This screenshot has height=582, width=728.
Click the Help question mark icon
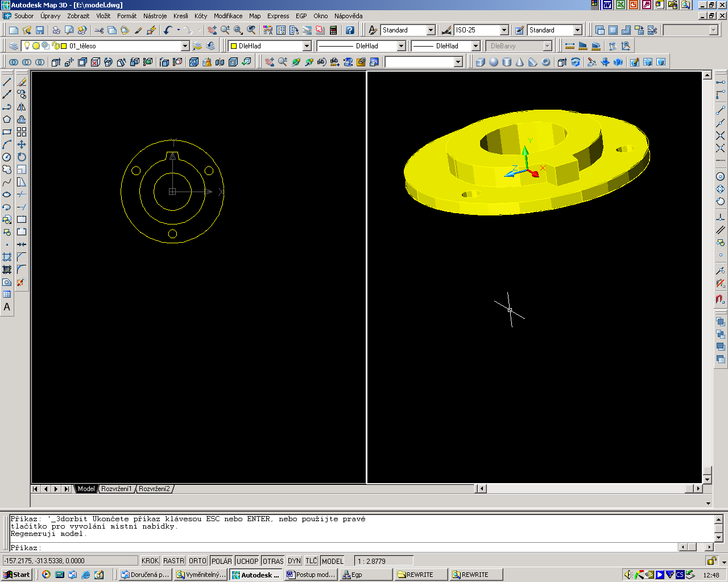[x=350, y=30]
